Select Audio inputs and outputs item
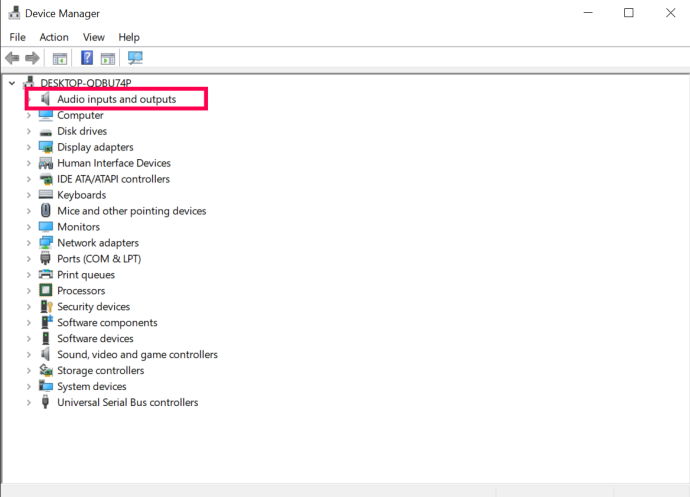 click(x=117, y=99)
